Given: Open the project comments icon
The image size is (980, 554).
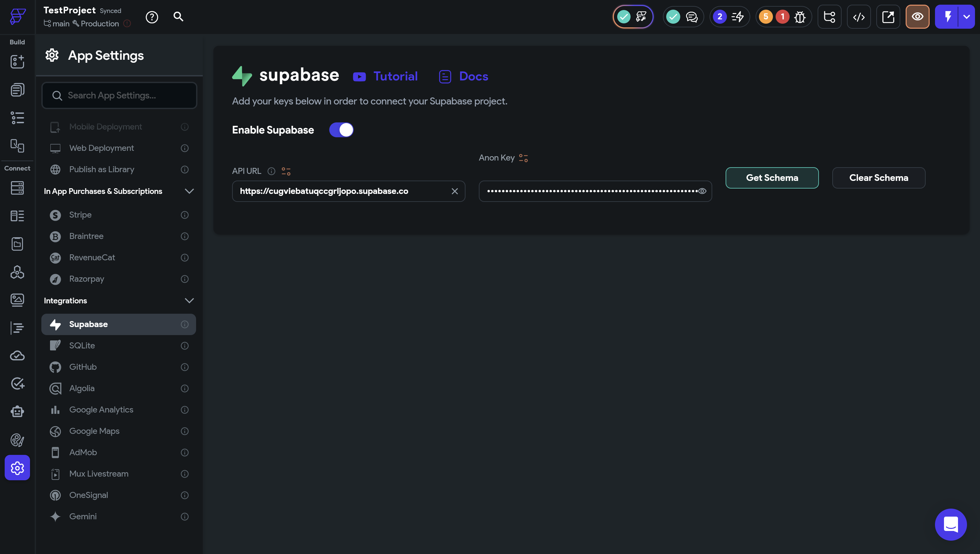Looking at the screenshot, I should (x=691, y=17).
